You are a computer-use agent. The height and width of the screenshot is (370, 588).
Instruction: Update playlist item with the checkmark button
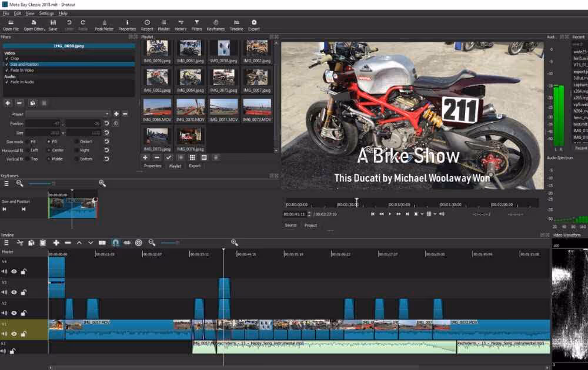tap(168, 157)
